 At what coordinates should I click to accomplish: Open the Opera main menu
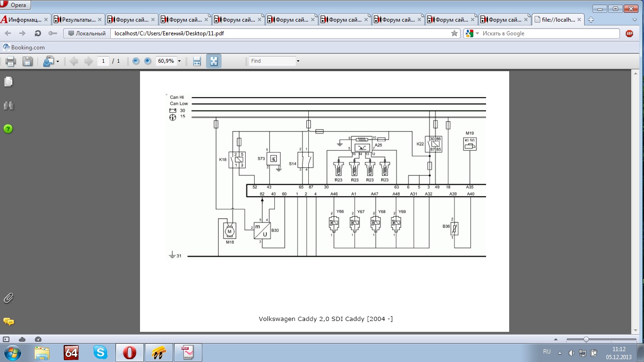[16, 5]
